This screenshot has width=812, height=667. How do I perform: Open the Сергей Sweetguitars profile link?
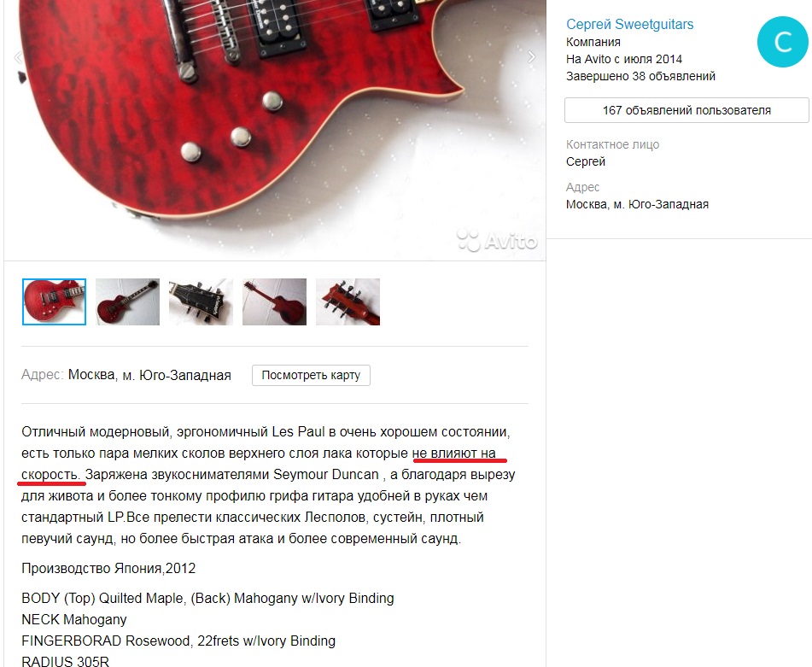[x=629, y=24]
